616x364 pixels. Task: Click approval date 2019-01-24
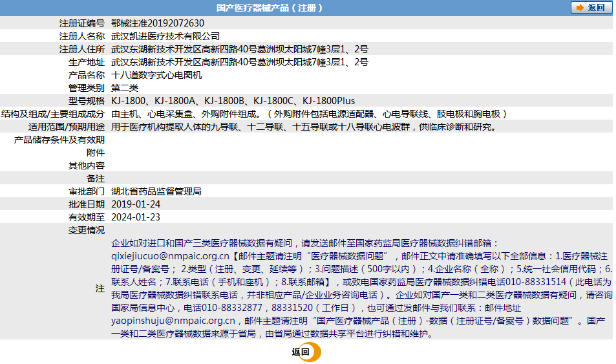click(136, 204)
